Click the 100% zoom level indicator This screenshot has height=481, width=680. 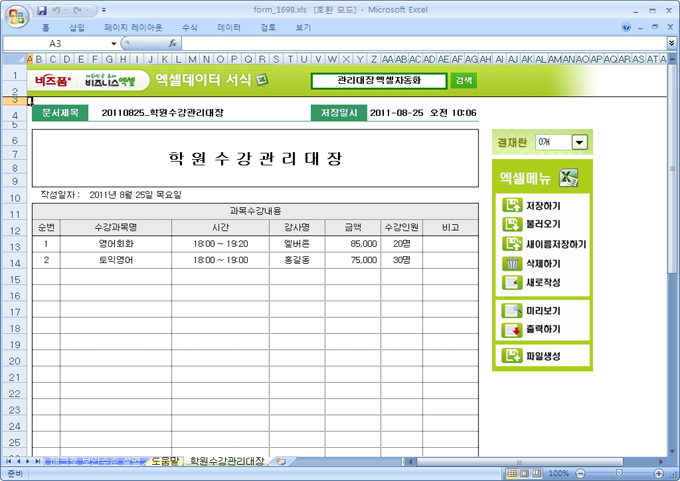559,474
